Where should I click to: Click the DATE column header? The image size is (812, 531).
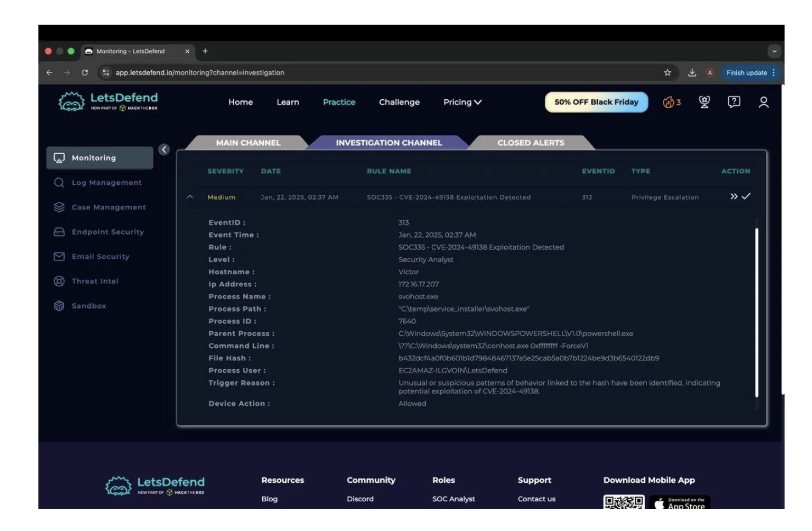coord(271,171)
